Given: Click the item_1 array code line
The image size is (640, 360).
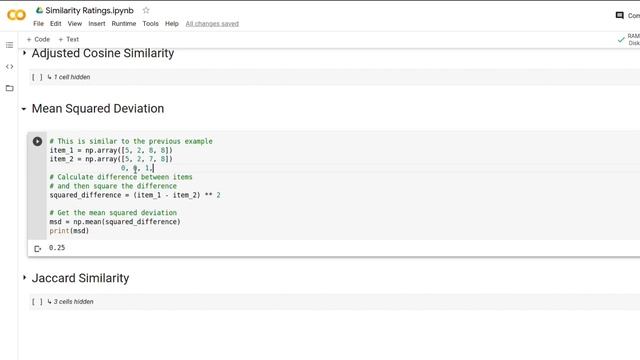Looking at the screenshot, I should (x=111, y=150).
